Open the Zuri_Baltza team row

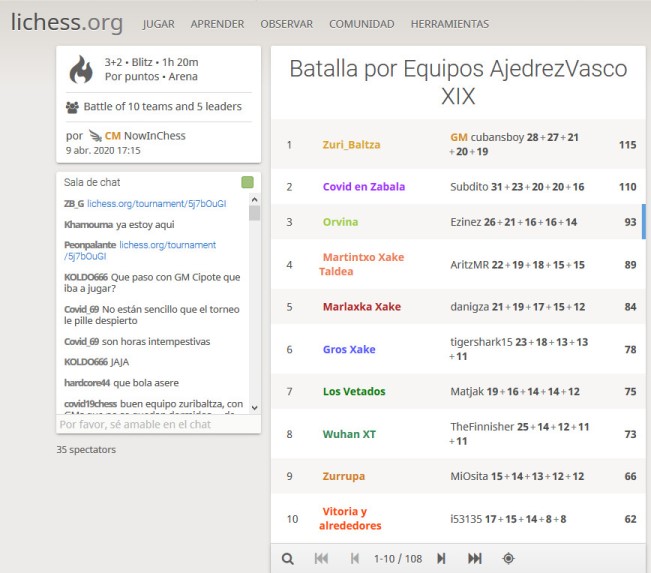point(351,145)
